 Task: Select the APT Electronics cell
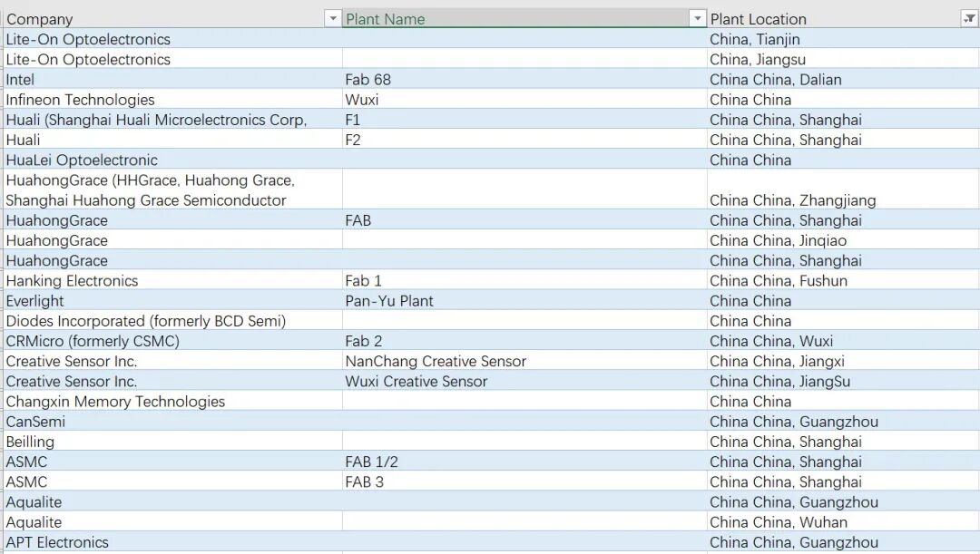[172, 542]
